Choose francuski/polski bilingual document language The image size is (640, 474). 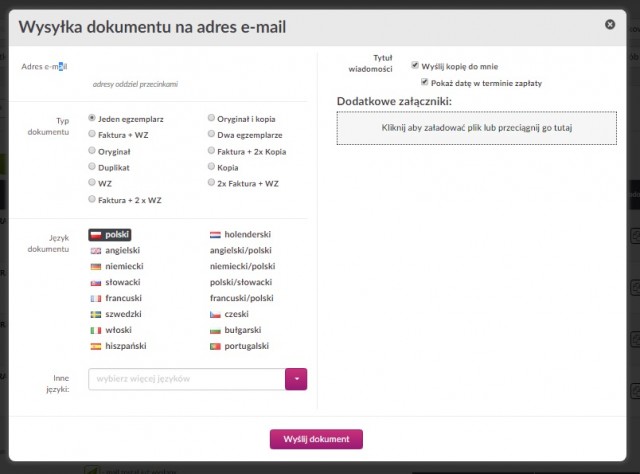click(x=242, y=298)
